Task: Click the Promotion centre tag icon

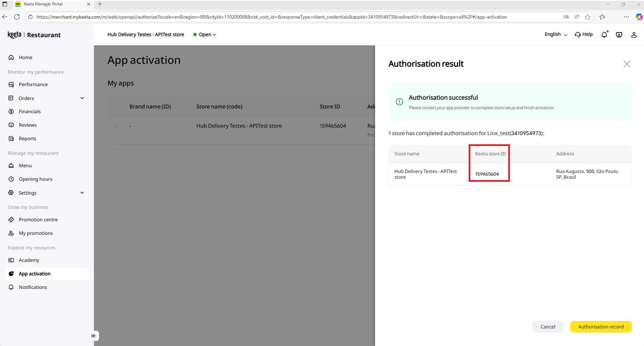Action: point(11,220)
